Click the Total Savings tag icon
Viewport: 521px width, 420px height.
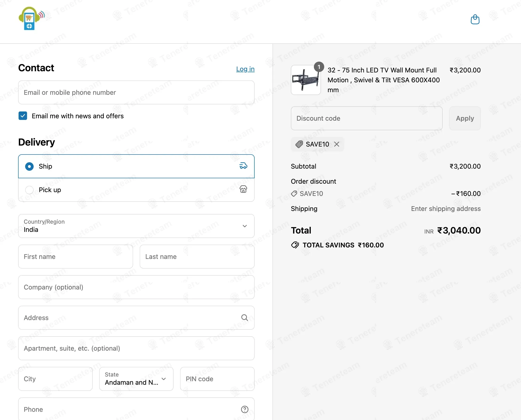pos(295,245)
